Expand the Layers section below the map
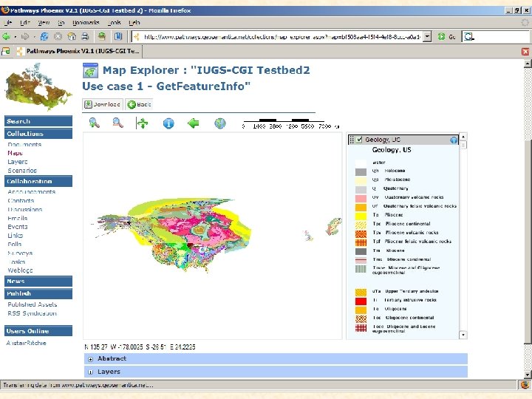This screenshot has height=399, width=532. [x=91, y=372]
